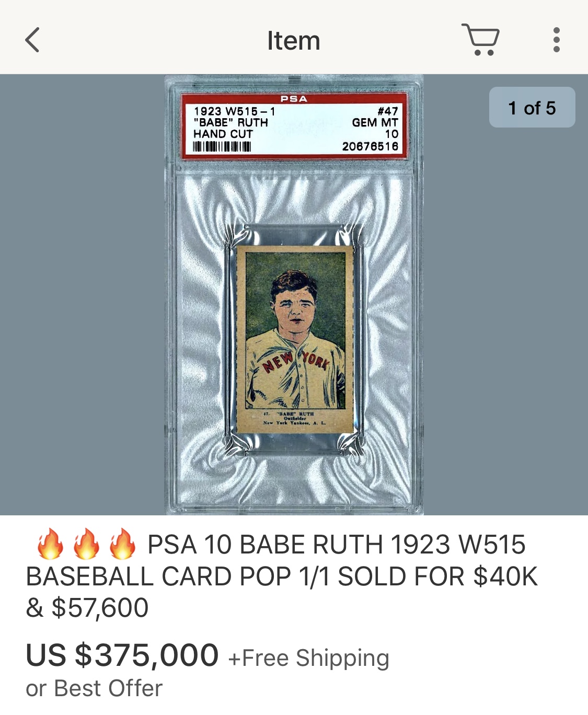This screenshot has height=715, width=588.
Task: Tap the first fire emoji in title
Action: coord(50,544)
